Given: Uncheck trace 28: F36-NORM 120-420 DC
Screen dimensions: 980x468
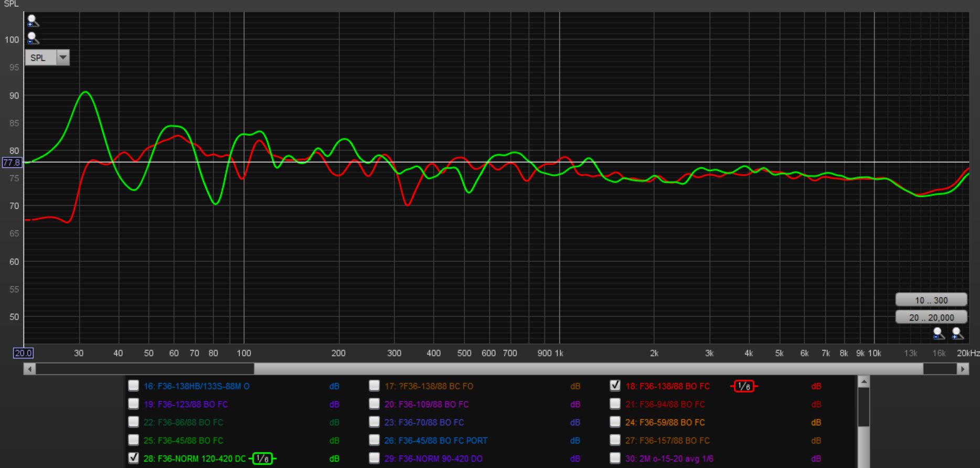Looking at the screenshot, I should (134, 459).
